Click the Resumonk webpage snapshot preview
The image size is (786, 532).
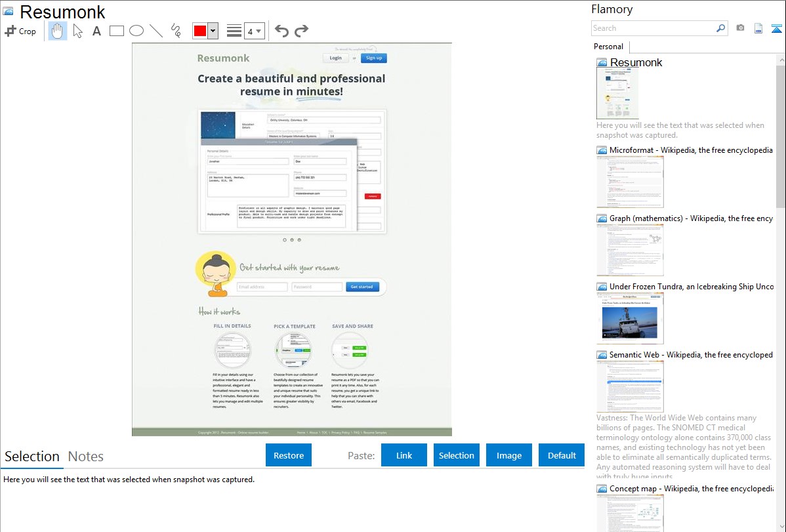(292, 239)
